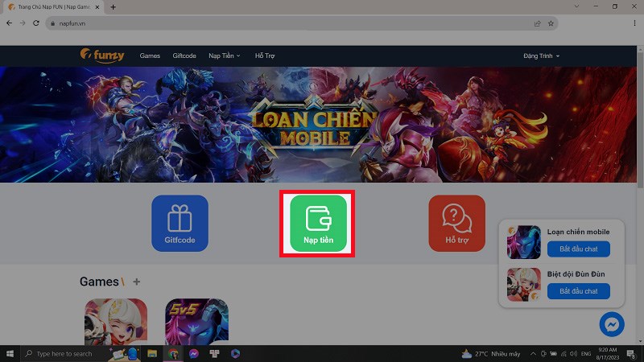Click the green Nạp tiền wallet tile
The width and height of the screenshot is (644, 362).
[x=318, y=224]
